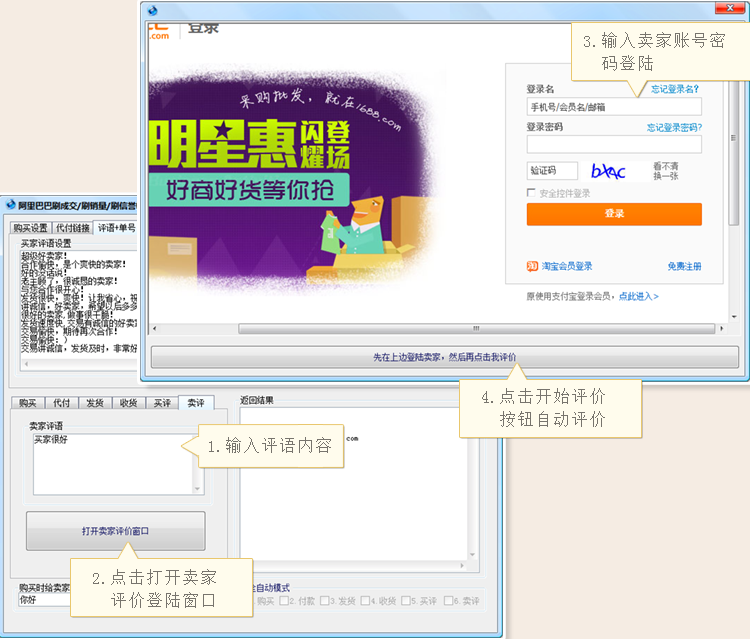Click the captcha image 'bxac'
Screen dimensions: 750x639
click(608, 171)
